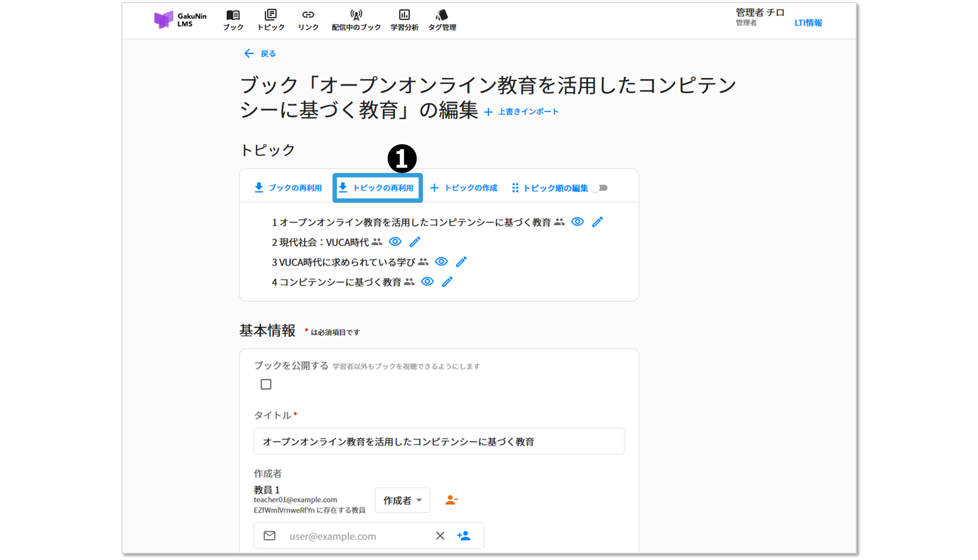Clear the email field with X icon
The image size is (978, 560).
click(x=440, y=536)
